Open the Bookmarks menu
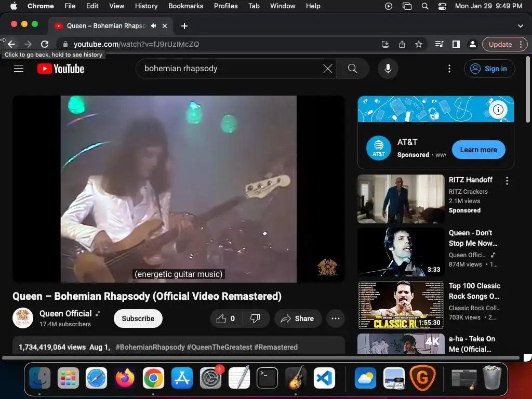Screen dimensions: 532x399 [185, 6]
